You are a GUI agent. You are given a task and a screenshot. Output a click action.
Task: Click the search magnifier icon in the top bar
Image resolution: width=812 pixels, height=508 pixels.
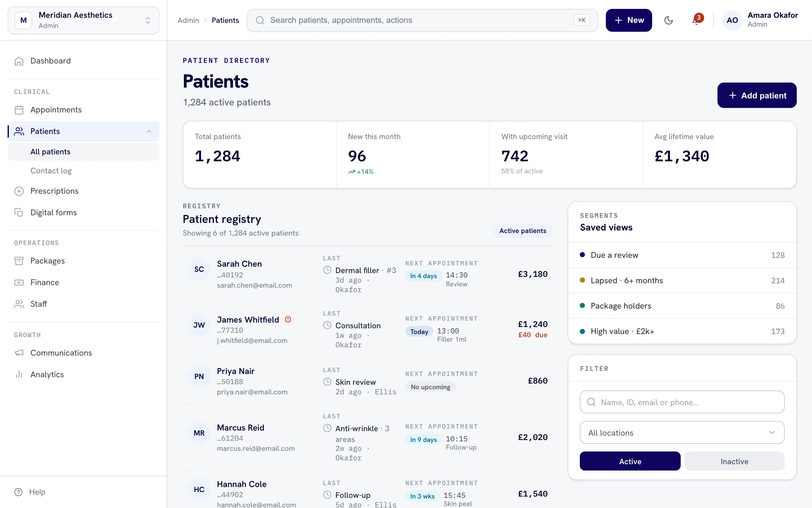coord(260,20)
